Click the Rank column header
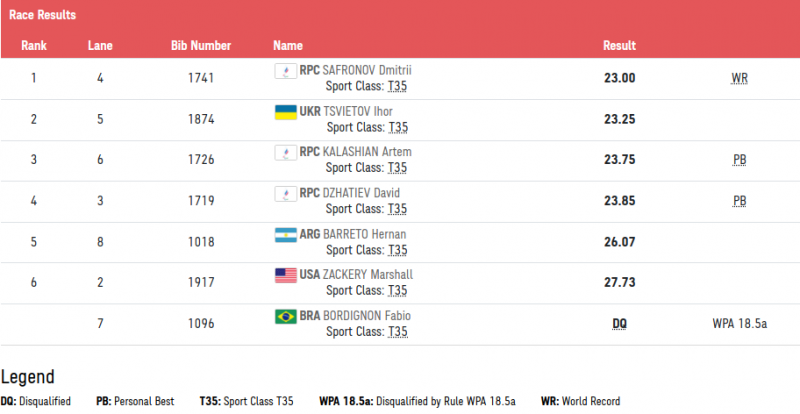Viewport: 800px width, 414px height. click(x=34, y=46)
